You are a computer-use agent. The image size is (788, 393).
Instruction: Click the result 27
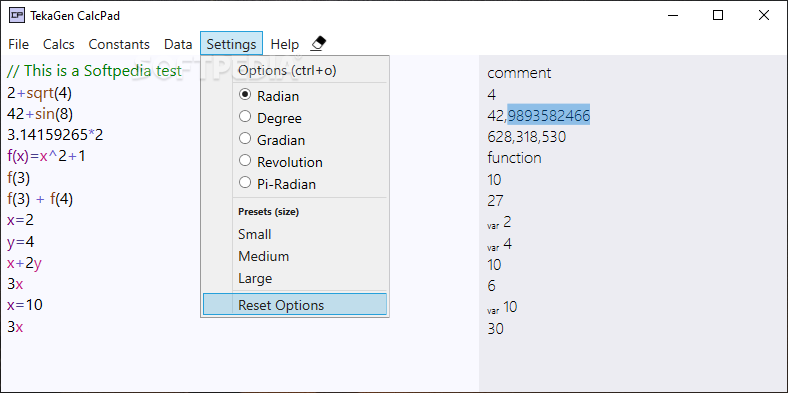click(x=495, y=201)
